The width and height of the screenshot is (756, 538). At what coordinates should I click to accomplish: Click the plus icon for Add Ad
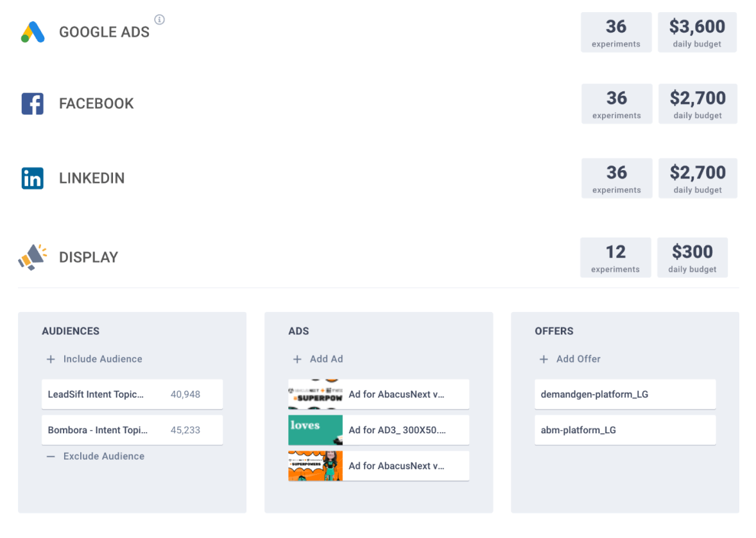(x=297, y=360)
